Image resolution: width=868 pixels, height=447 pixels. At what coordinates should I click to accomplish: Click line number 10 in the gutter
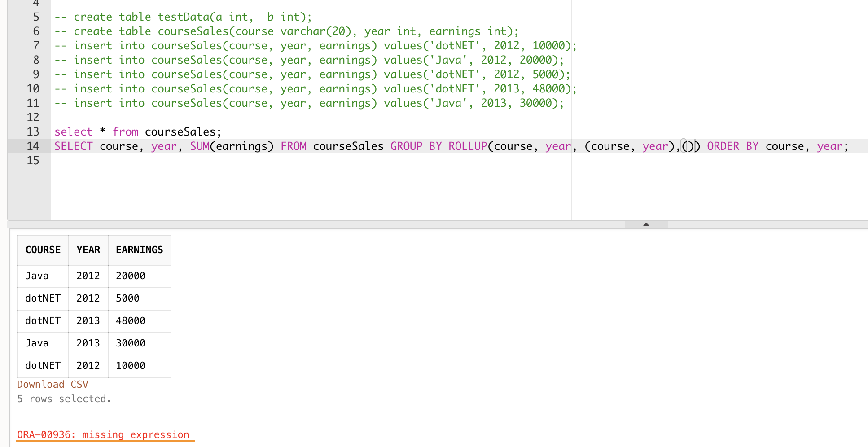[x=33, y=89]
